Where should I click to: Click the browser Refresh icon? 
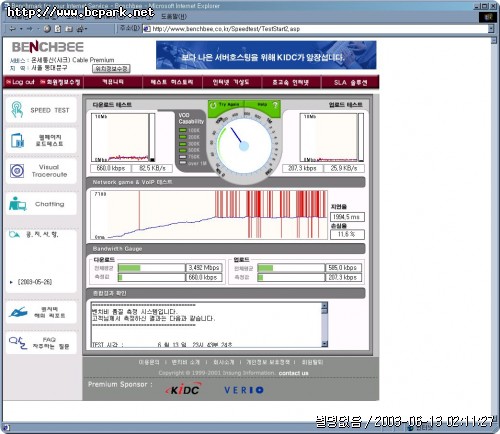pos(58,29)
